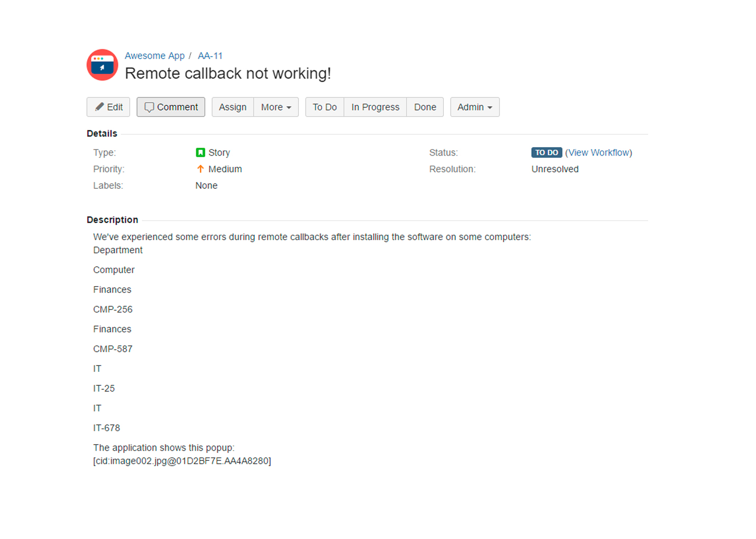
Task: Mark the issue as Done
Action: (425, 107)
